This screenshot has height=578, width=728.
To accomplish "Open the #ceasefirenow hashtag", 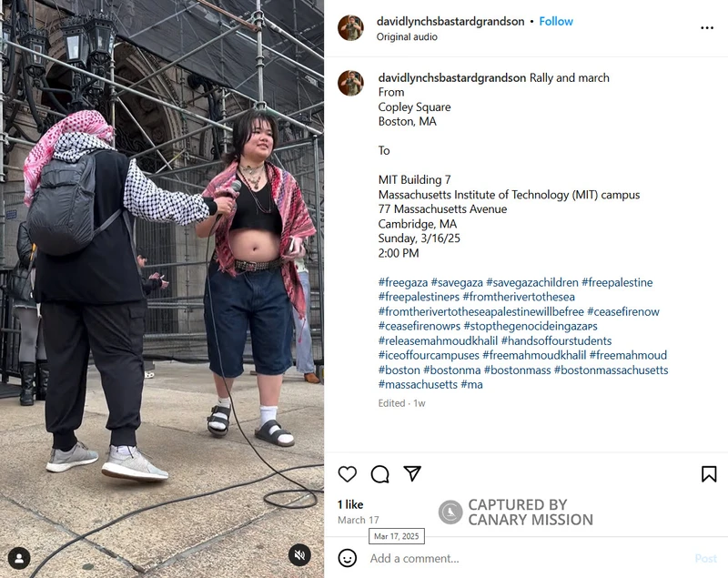I will coord(622,311).
